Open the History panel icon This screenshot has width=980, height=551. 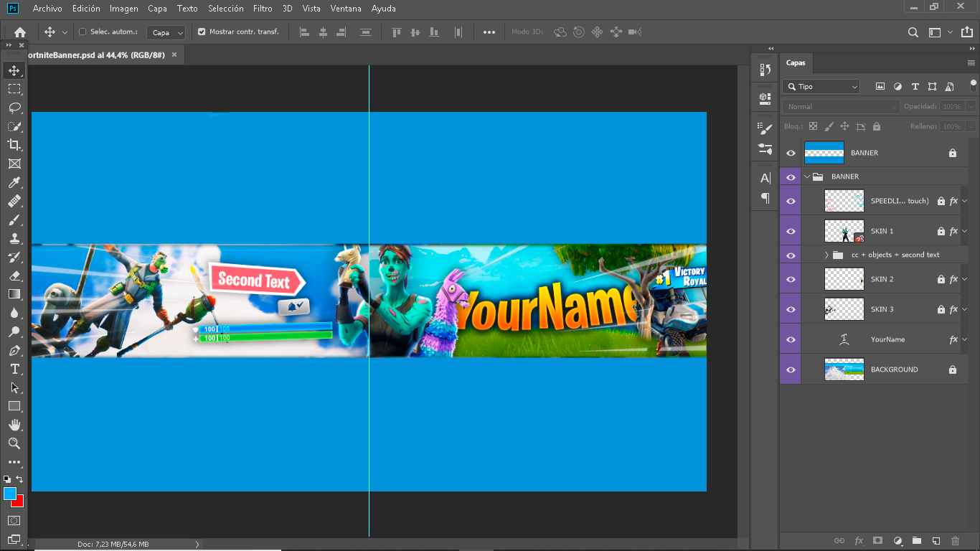coord(765,70)
